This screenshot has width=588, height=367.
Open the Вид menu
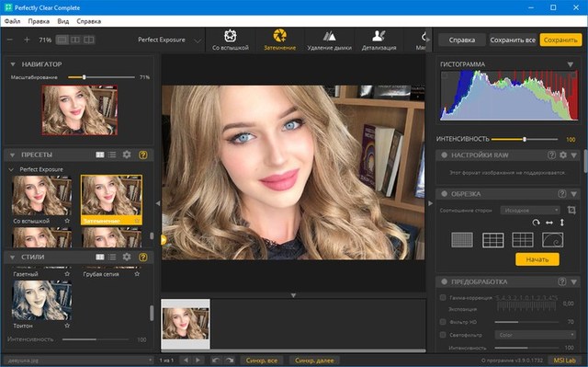click(x=63, y=21)
